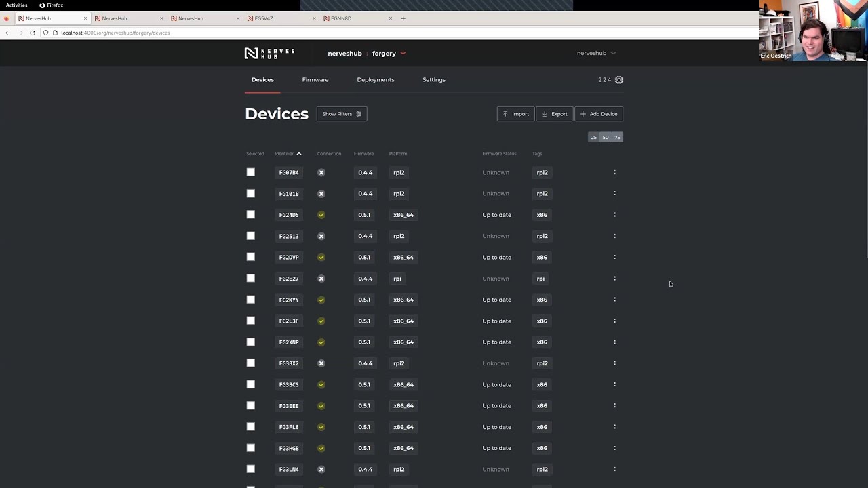Open the three-dot menu for FG2E27
The height and width of the screenshot is (488, 868).
click(614, 279)
